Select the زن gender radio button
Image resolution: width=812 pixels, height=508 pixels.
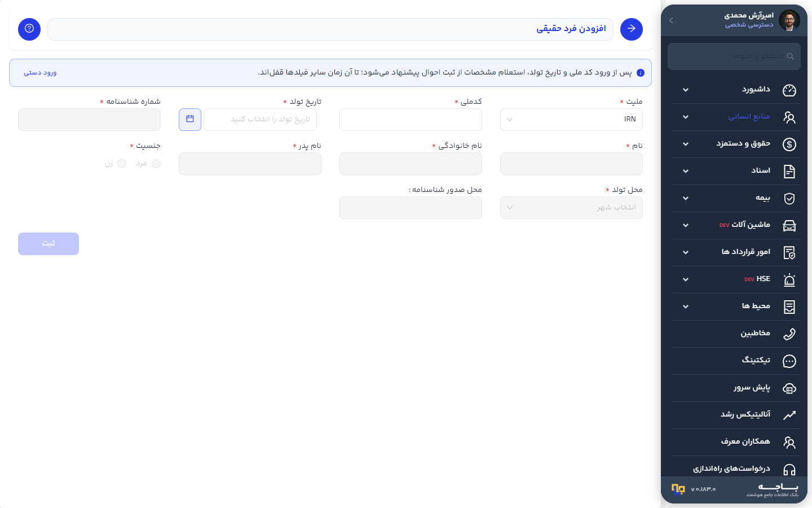point(122,164)
